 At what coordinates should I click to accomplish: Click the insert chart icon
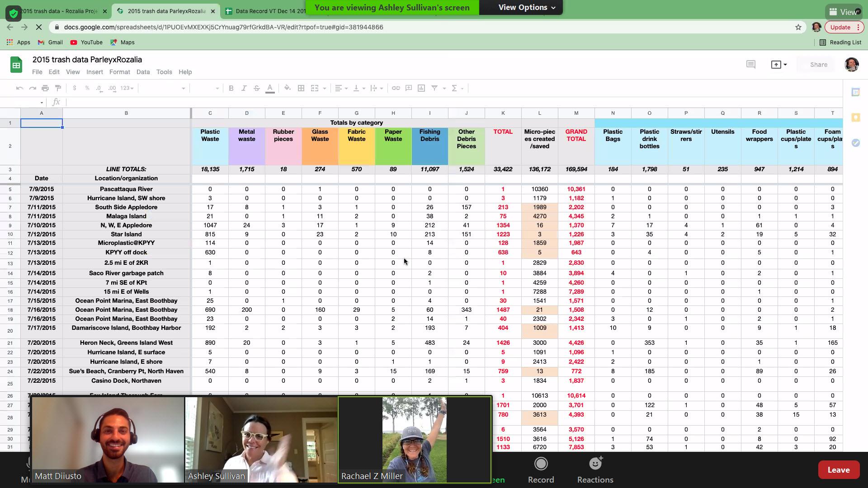pyautogui.click(x=421, y=88)
